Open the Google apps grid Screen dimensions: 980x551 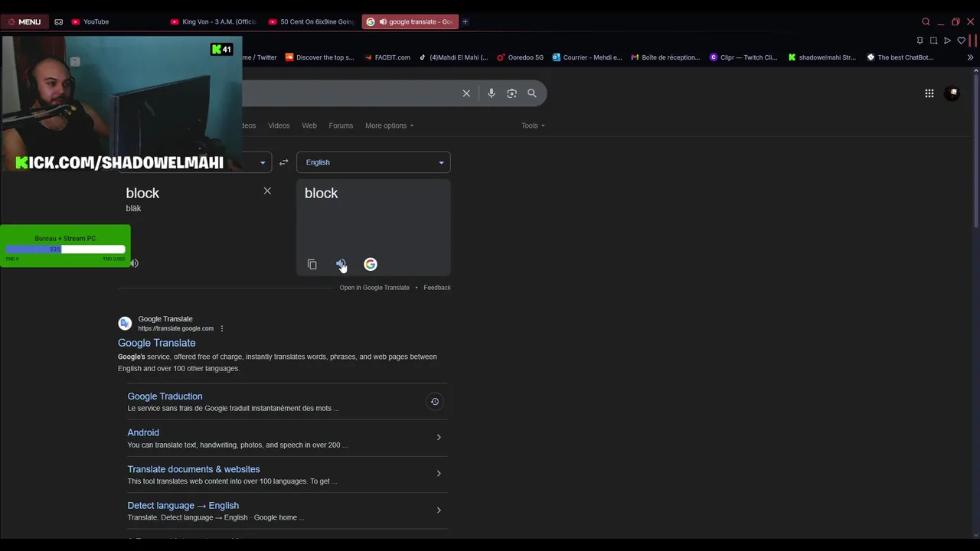tap(929, 93)
